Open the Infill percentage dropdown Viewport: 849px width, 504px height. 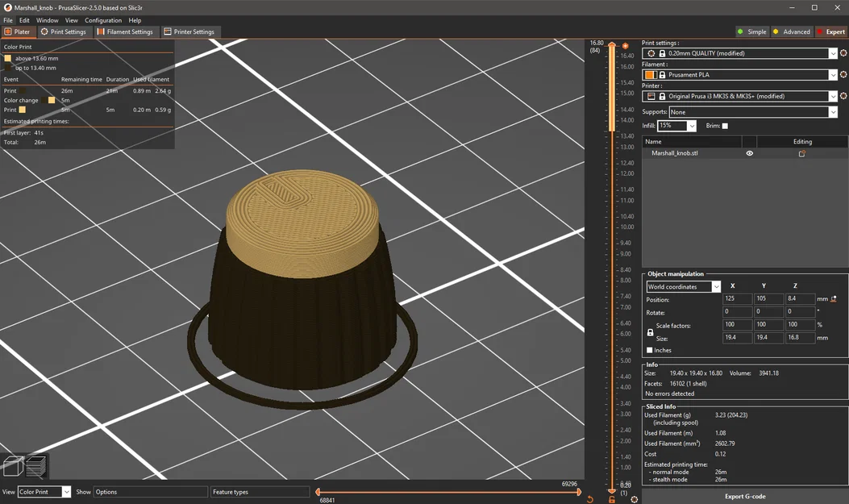(692, 126)
